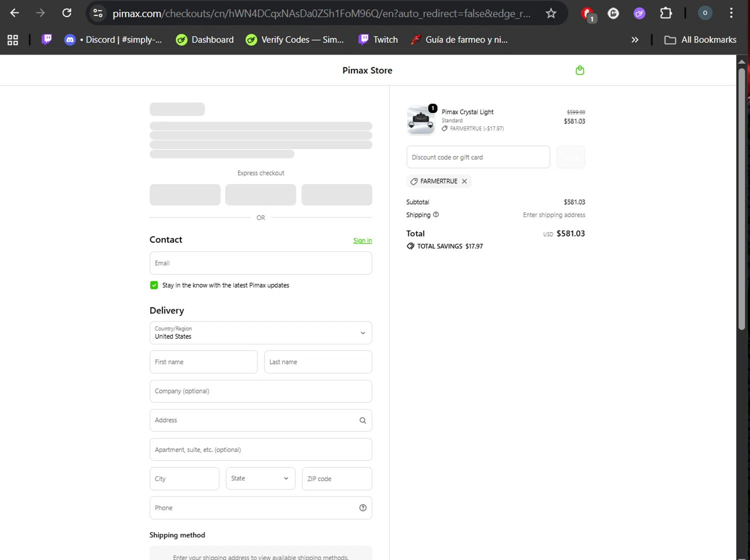The width and height of the screenshot is (750, 560).
Task: Open the Chrome profile avatar
Action: pyautogui.click(x=704, y=13)
